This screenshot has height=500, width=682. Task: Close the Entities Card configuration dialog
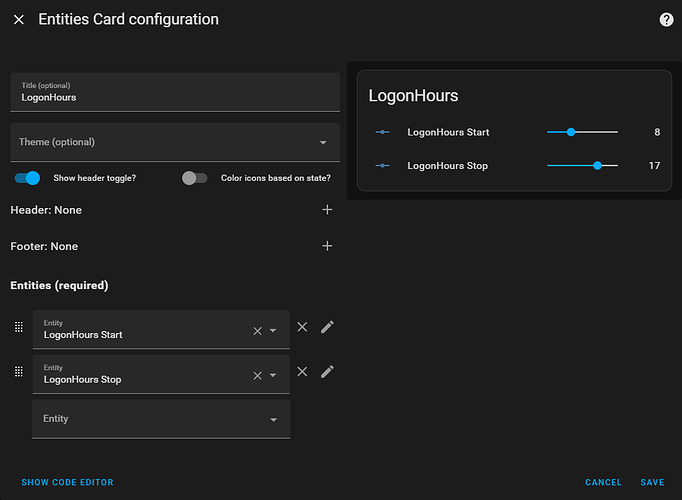19,20
